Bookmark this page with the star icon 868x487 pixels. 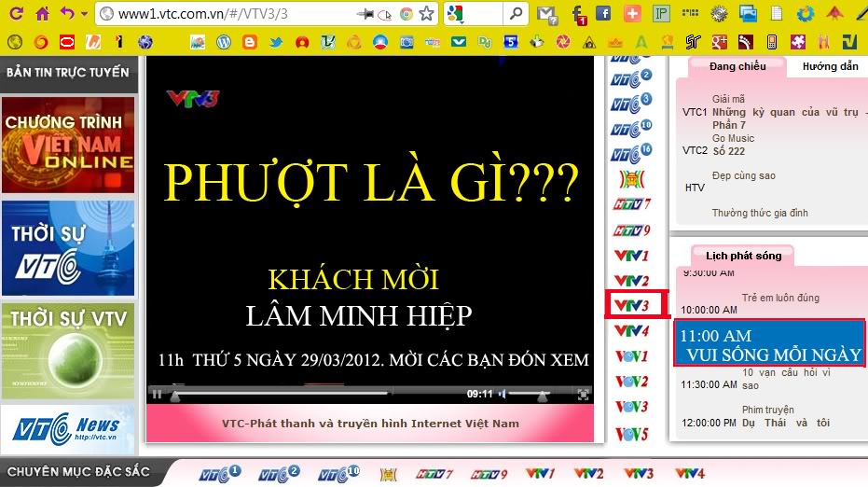point(426,13)
